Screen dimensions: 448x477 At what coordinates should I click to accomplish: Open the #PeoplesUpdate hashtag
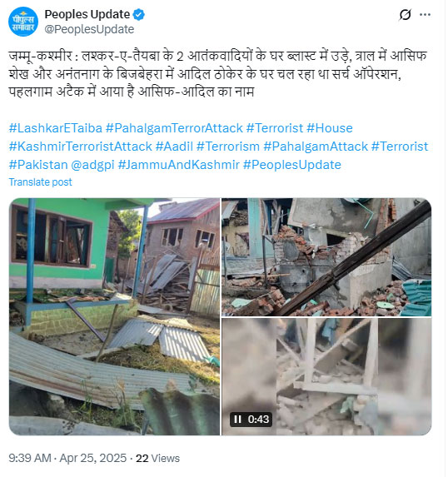pyautogui.click(x=292, y=165)
